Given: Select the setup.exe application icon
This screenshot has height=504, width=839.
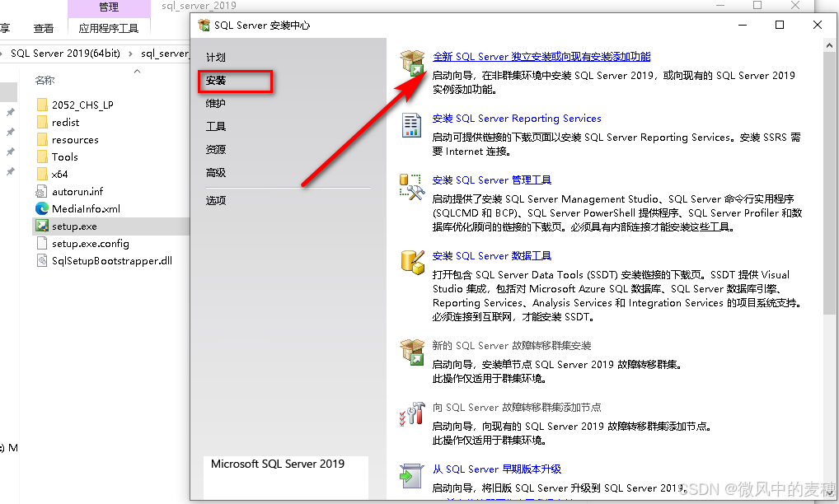Looking at the screenshot, I should pyautogui.click(x=42, y=226).
